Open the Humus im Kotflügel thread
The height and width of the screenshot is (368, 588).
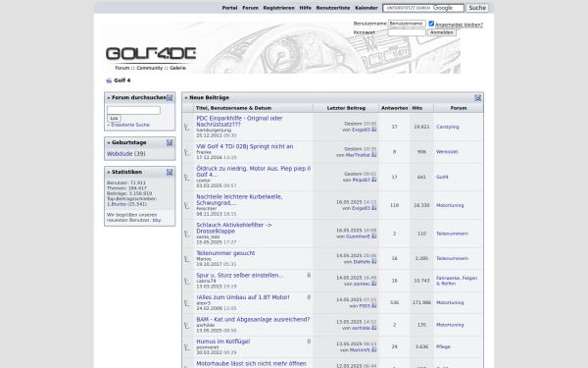222,342
